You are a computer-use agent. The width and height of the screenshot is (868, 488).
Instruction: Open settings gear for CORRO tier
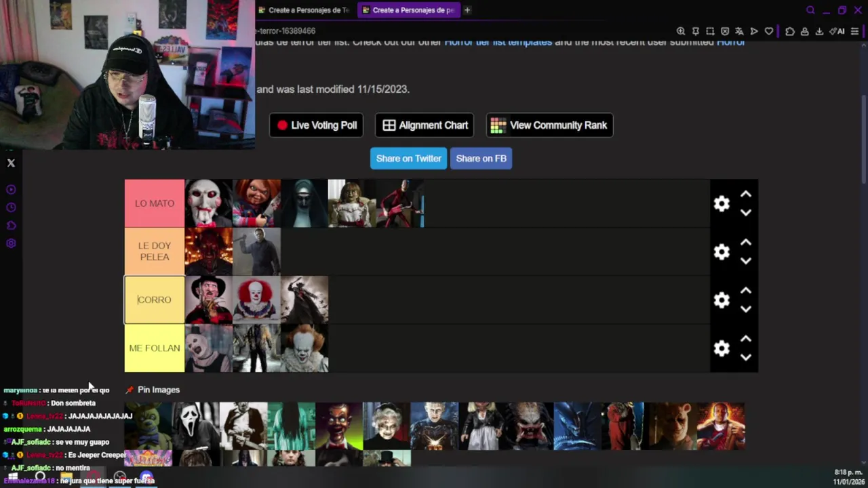(722, 300)
